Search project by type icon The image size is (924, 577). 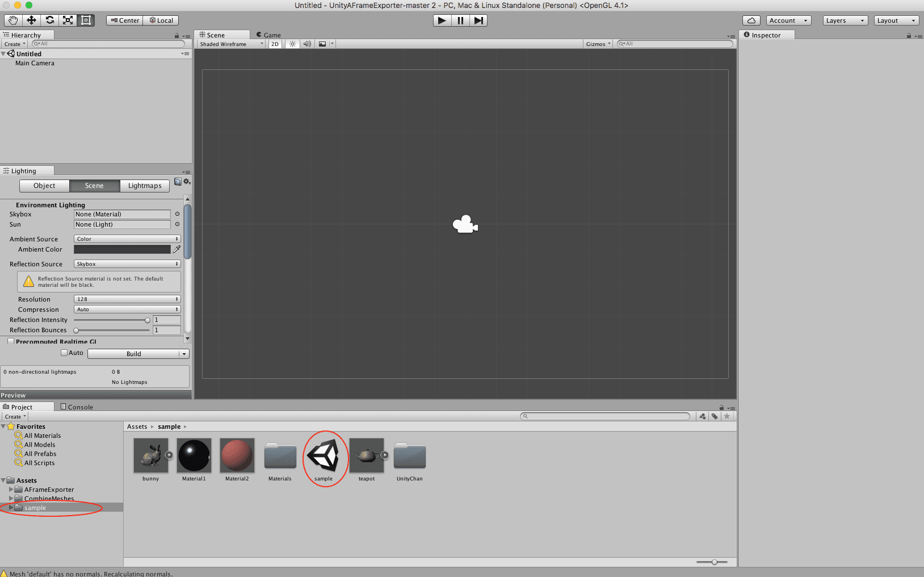tap(703, 416)
